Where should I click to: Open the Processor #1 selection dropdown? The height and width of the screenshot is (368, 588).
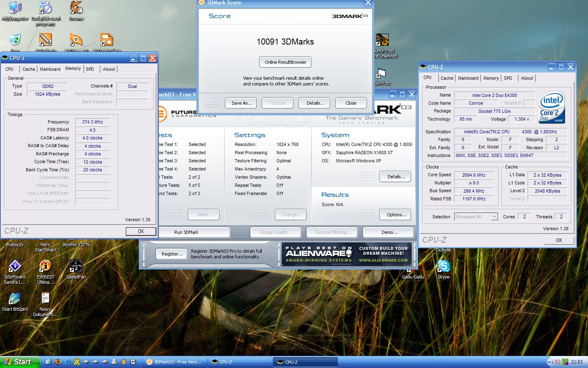pos(476,217)
